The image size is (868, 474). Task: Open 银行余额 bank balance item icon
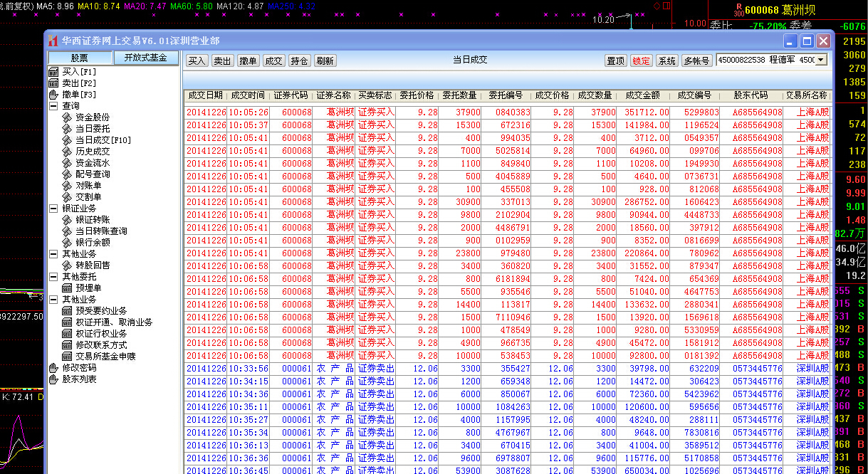[67, 243]
